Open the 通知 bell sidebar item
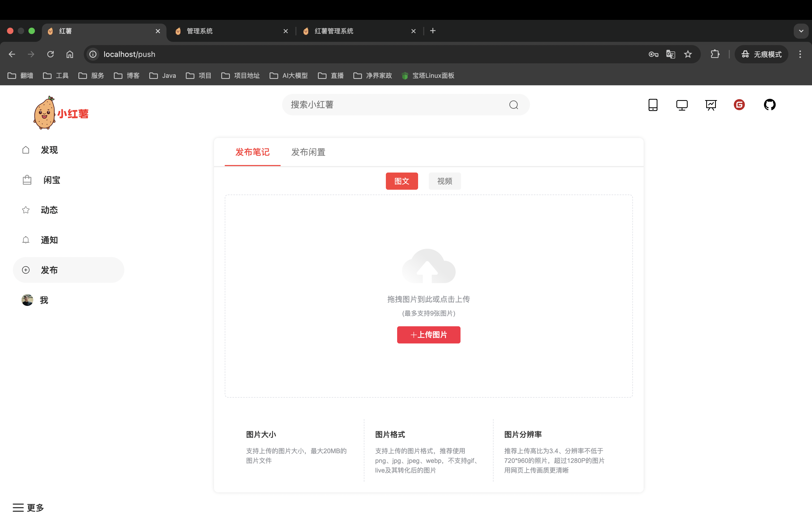The image size is (812, 527). coord(49,240)
